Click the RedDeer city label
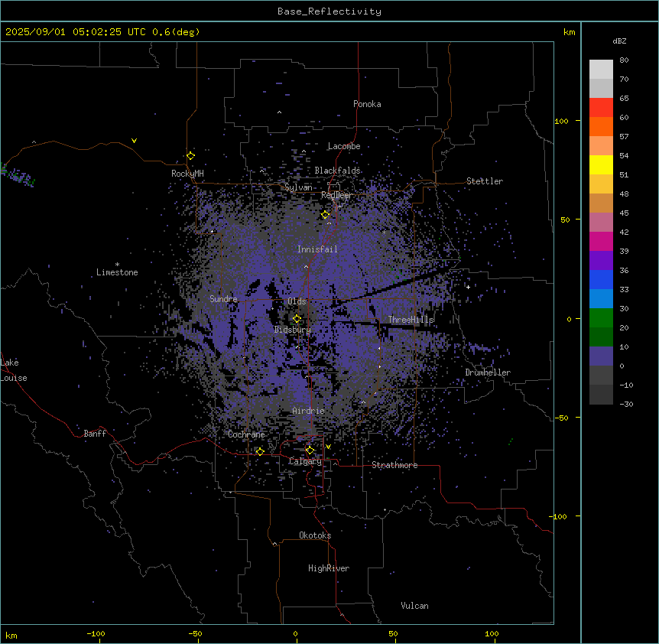The image size is (659, 644). [336, 195]
